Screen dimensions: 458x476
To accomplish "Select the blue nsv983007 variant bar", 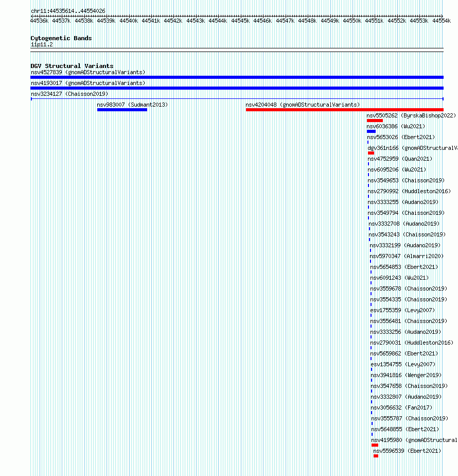I will pyautogui.click(x=122, y=110).
